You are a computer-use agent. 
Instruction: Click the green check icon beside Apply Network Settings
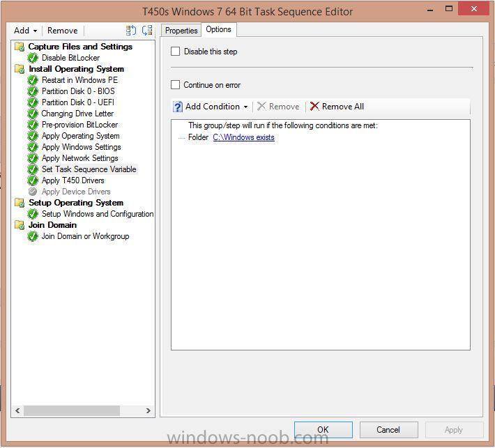pos(33,158)
